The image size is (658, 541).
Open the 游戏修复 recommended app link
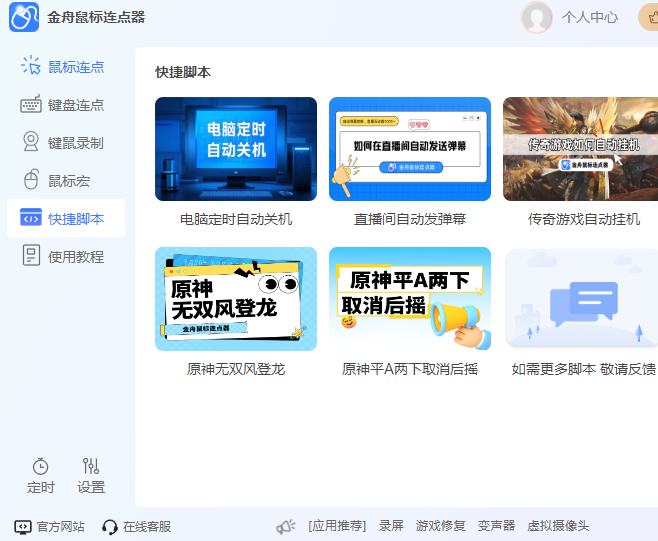(x=441, y=526)
